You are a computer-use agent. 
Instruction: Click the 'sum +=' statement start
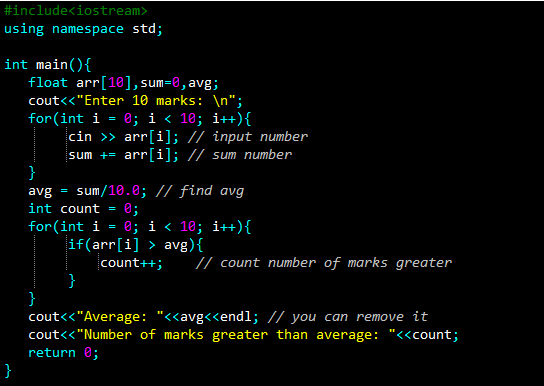point(92,155)
